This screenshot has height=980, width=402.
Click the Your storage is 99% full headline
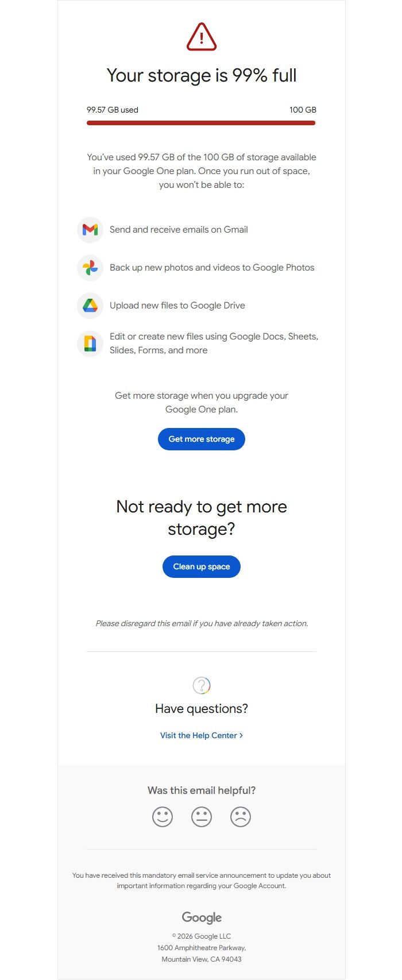pyautogui.click(x=201, y=75)
